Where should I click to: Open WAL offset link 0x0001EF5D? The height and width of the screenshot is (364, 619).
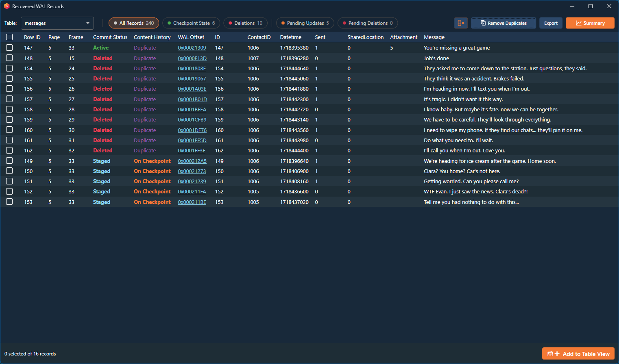point(192,140)
